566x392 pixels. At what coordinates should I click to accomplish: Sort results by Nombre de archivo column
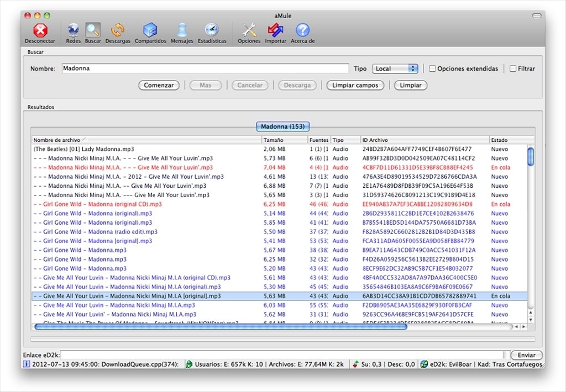pos(146,140)
